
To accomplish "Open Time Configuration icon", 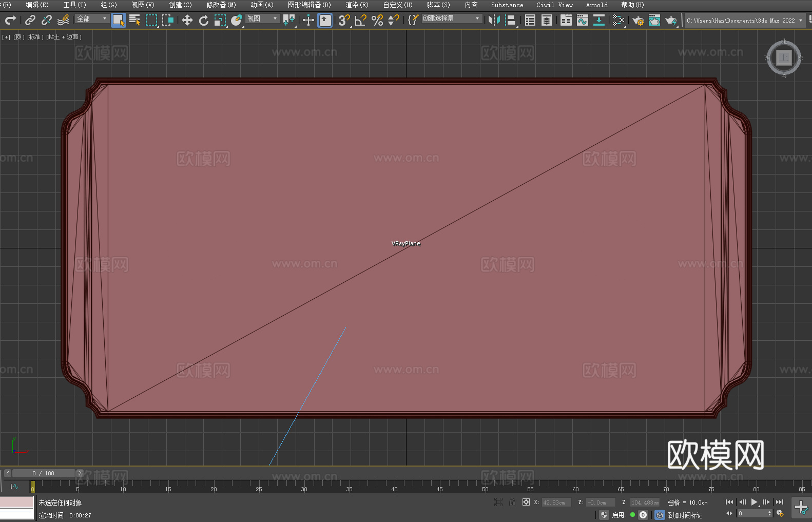I will 780,513.
